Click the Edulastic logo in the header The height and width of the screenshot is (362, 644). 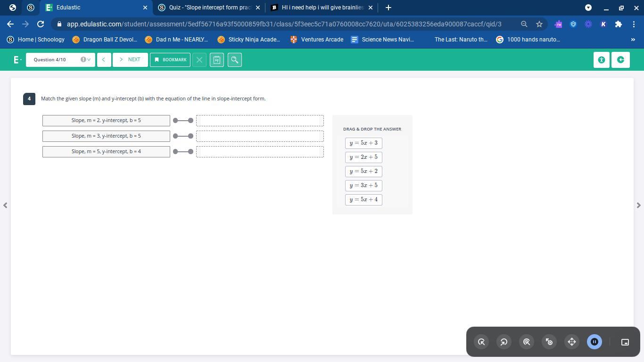[17, 60]
